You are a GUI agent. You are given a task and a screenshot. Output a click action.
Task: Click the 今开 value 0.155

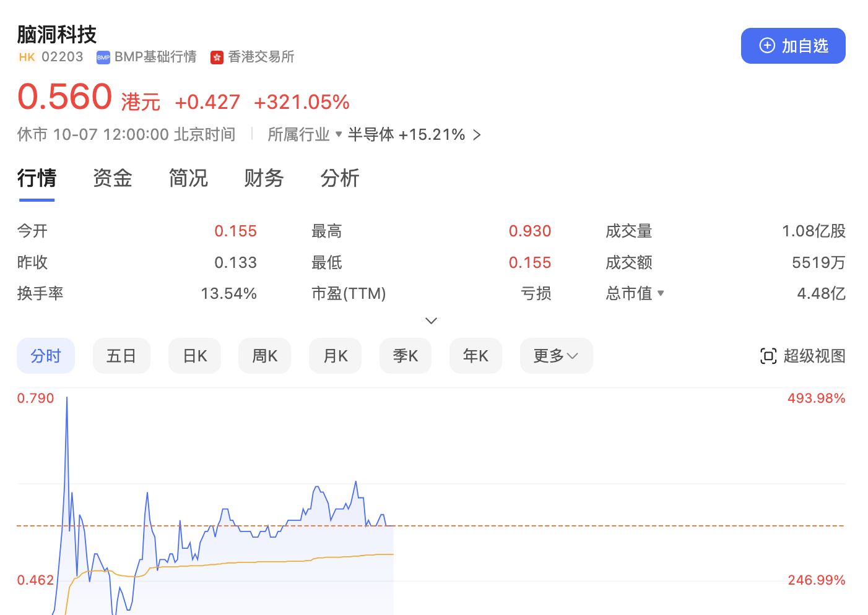[235, 231]
